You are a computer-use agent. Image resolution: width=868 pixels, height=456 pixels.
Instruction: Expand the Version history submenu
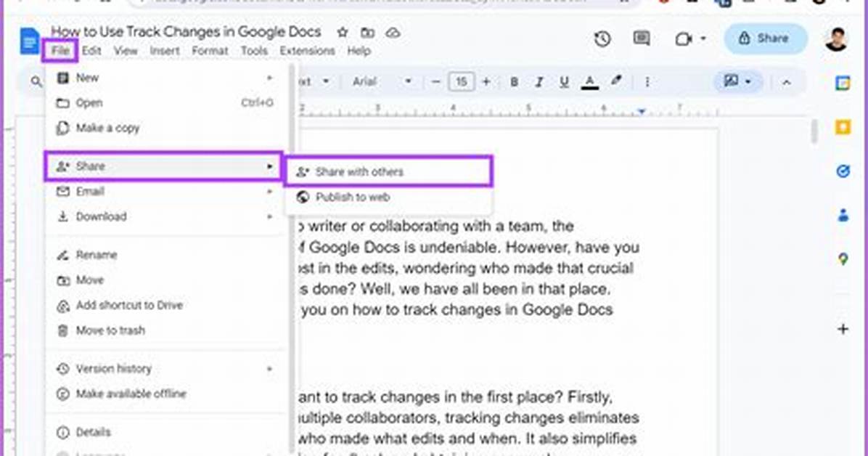[166, 368]
